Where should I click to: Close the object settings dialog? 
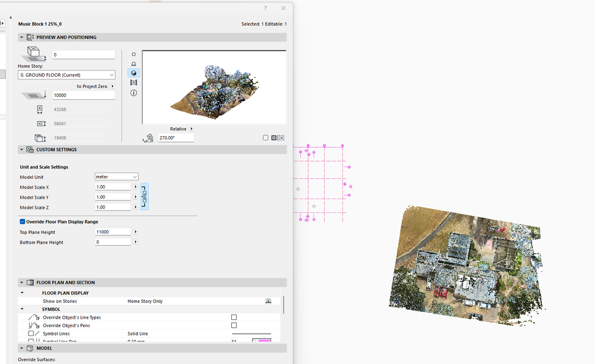pos(284,8)
